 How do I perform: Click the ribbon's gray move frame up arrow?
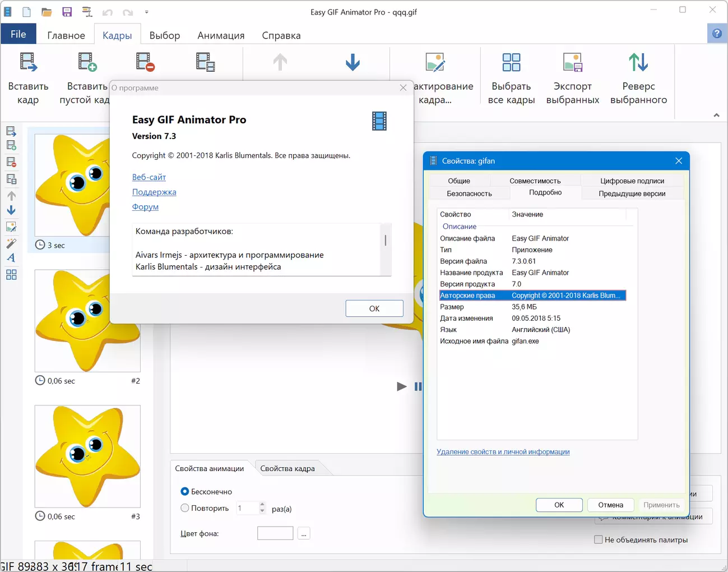(280, 62)
